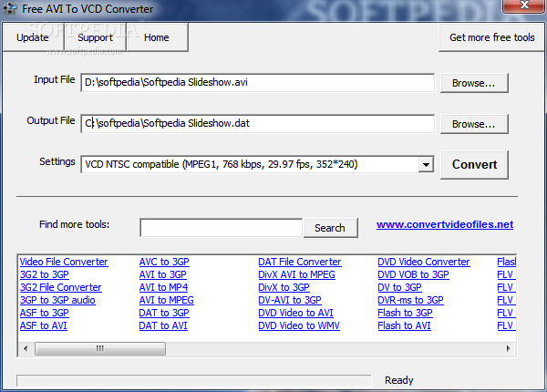The image size is (547, 392).
Task: Open the DVD Video to WMV link
Action: 299,325
